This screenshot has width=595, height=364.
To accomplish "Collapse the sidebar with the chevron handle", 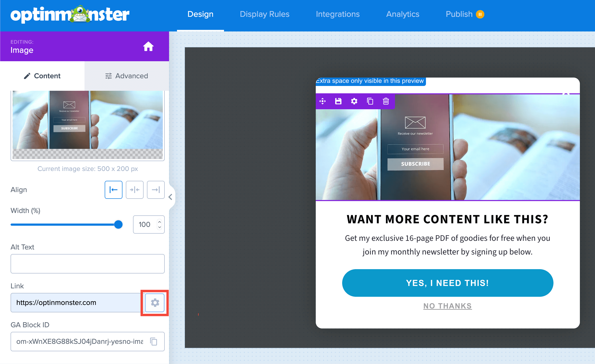I will pyautogui.click(x=170, y=197).
